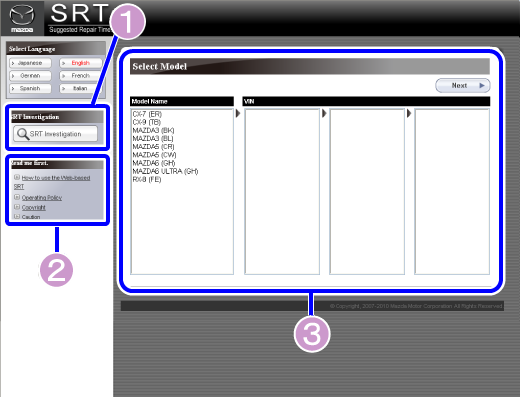Select English language button
This screenshot has height=397, width=520.
click(x=81, y=63)
